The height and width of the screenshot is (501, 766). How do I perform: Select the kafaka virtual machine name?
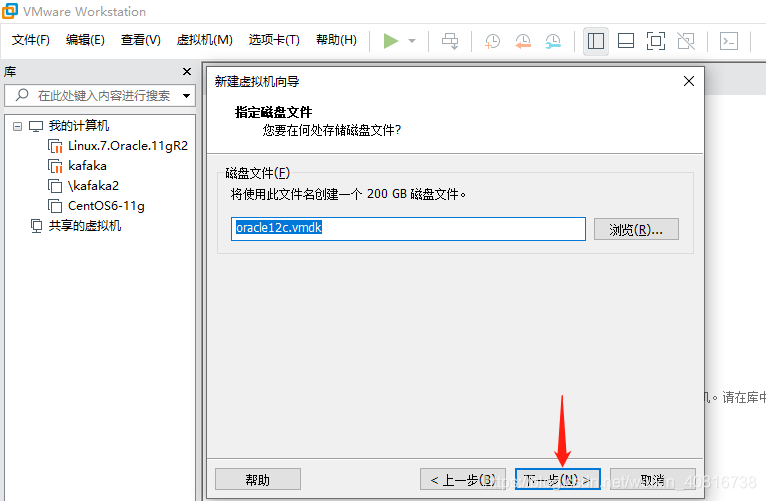[x=87, y=166]
